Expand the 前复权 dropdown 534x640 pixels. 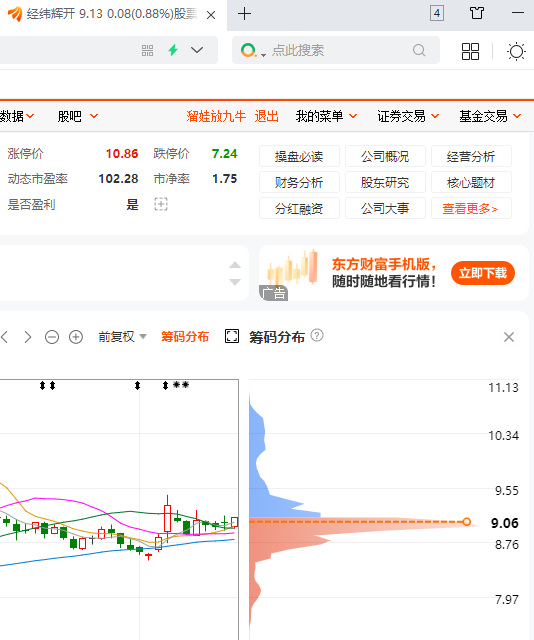(x=122, y=337)
